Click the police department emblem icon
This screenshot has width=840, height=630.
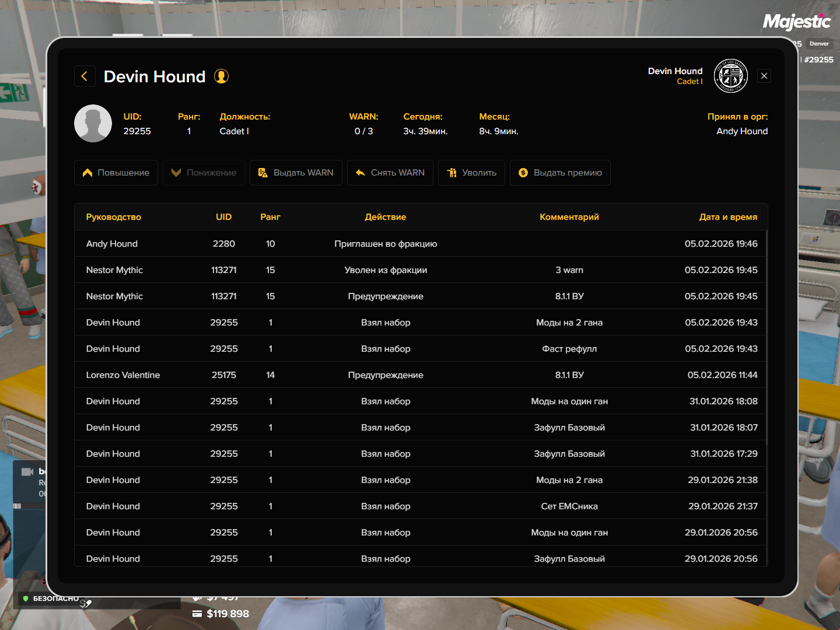[x=730, y=76]
